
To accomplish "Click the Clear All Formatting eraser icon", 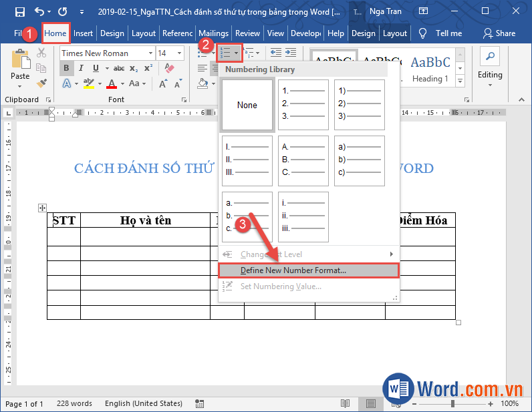I will pyautogui.click(x=168, y=68).
